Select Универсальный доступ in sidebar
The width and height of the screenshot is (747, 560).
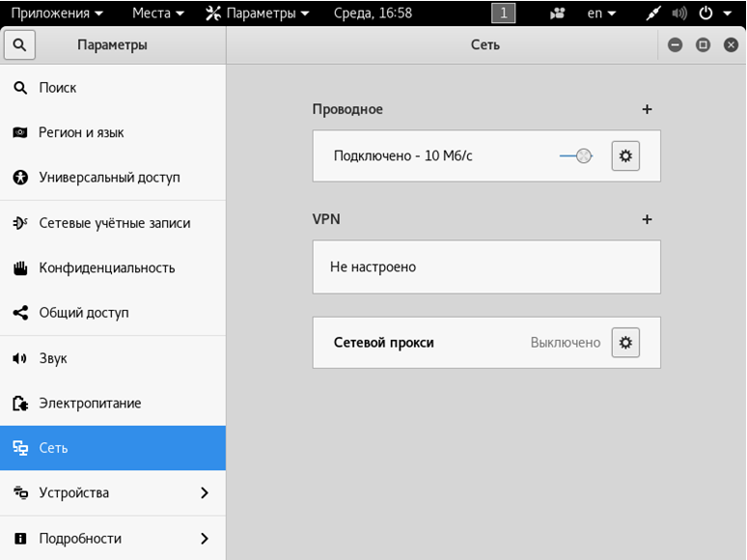(113, 178)
